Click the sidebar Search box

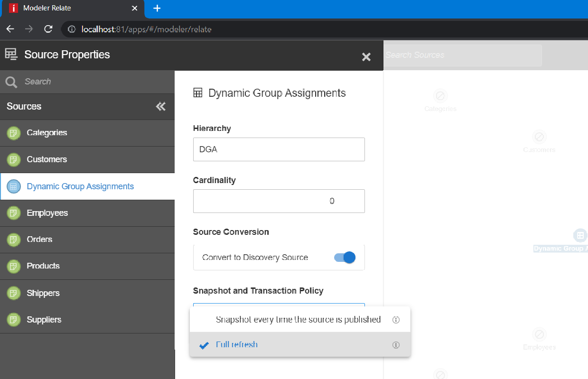[87, 82]
